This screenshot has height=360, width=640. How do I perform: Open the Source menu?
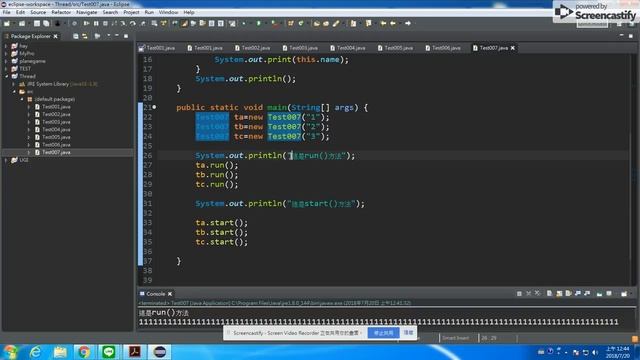pos(38,12)
